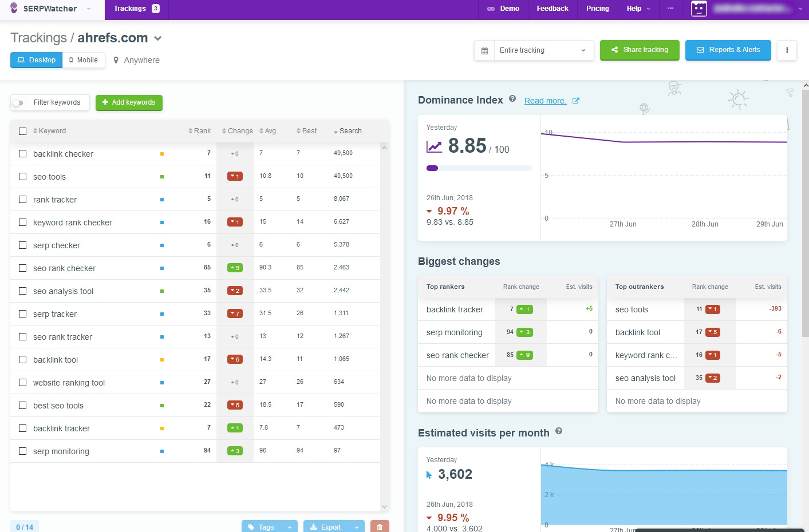Open the user account dropdown arrow
The width and height of the screenshot is (809, 532).
click(800, 9)
